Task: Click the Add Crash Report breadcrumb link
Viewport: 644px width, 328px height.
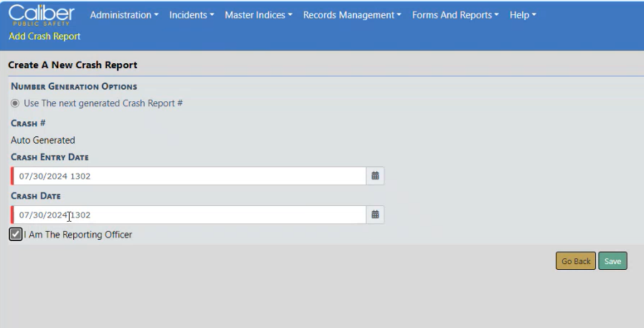Action: coord(44,36)
